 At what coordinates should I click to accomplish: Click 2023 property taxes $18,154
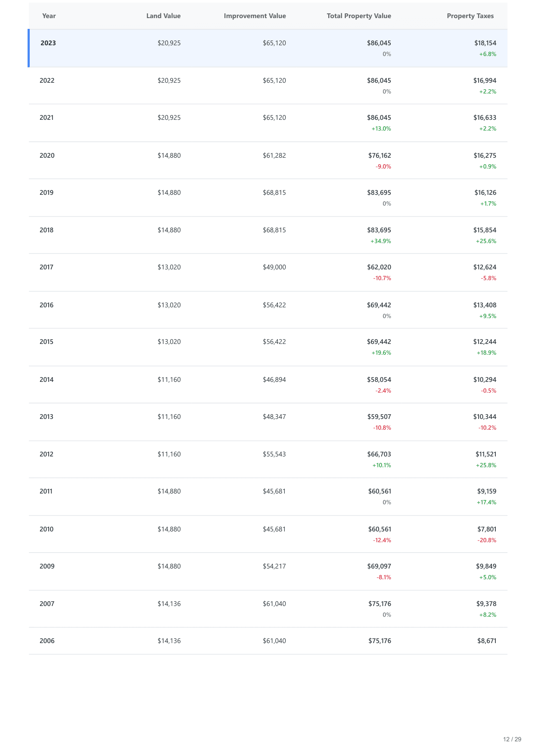coord(485,43)
